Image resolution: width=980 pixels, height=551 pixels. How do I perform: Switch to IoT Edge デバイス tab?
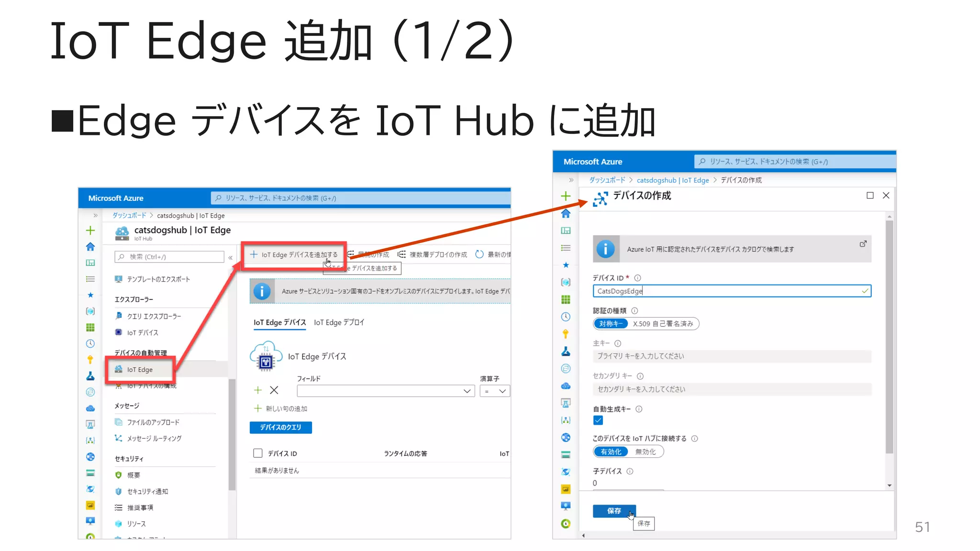point(280,322)
